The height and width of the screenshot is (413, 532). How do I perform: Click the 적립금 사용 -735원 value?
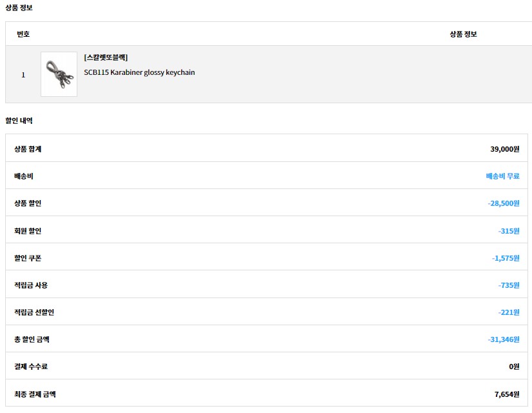pyautogui.click(x=508, y=285)
